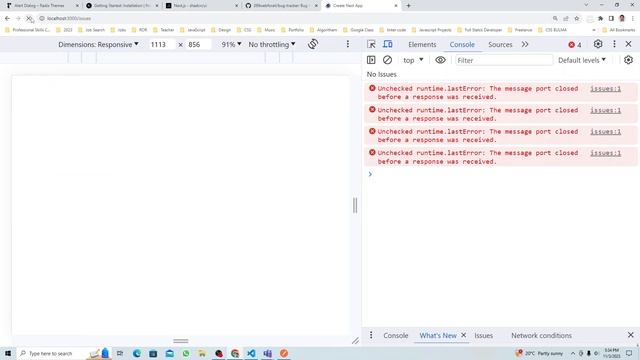The height and width of the screenshot is (360, 640).
Task: Click the console prompt arrow
Action: tap(370, 174)
